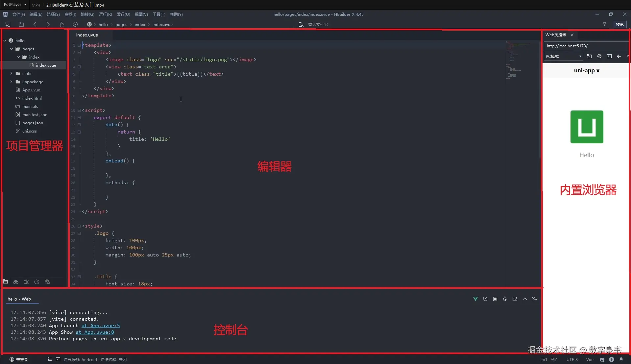The width and height of the screenshot is (631, 364).
Task: Collapse the hello project tree node
Action: (5, 40)
